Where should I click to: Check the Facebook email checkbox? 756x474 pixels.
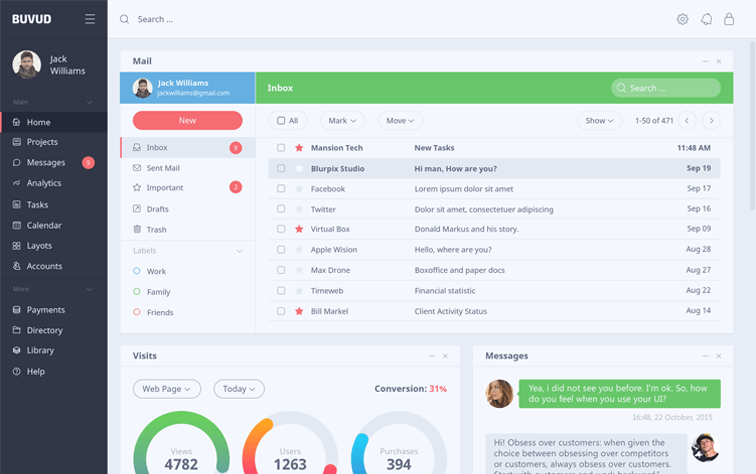click(x=281, y=189)
